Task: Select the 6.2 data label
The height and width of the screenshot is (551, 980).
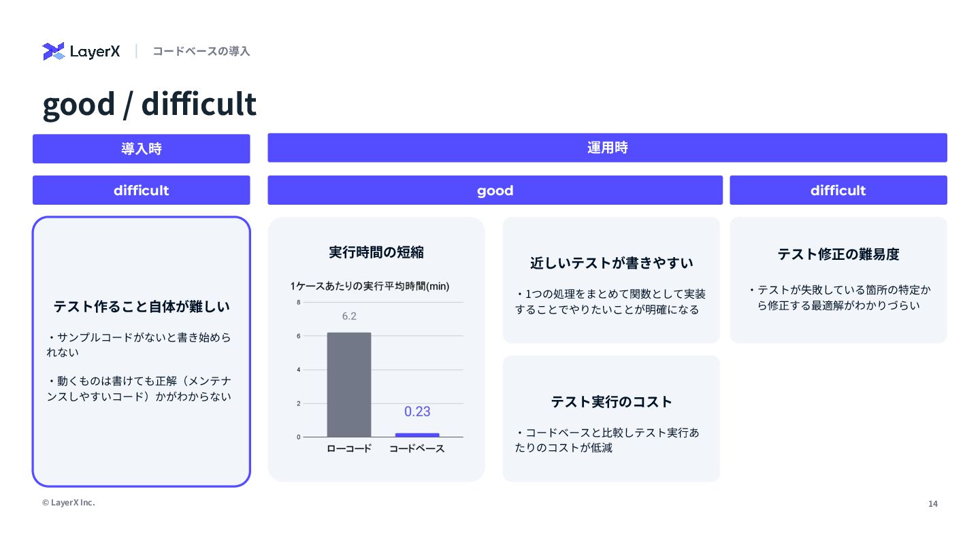Action: point(349,316)
